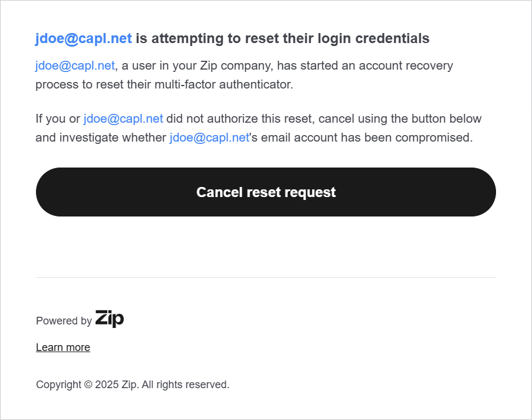Select jdoe@capl.net link before "'s email account"
The height and width of the screenshot is (420, 532).
click(209, 138)
